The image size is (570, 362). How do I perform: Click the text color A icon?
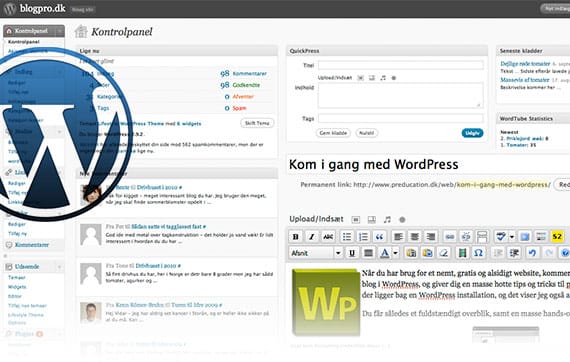click(384, 253)
